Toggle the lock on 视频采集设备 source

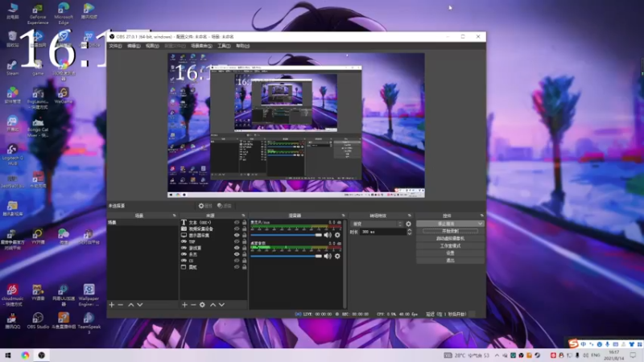(245, 228)
